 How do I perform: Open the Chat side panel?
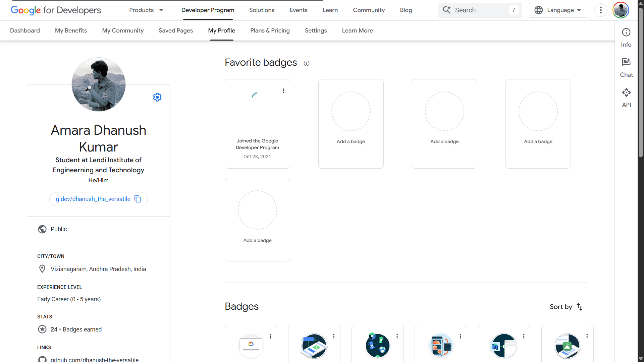click(626, 68)
